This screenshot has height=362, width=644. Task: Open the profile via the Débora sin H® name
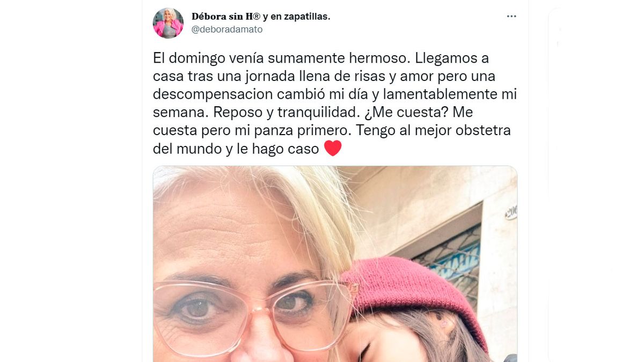coord(226,17)
